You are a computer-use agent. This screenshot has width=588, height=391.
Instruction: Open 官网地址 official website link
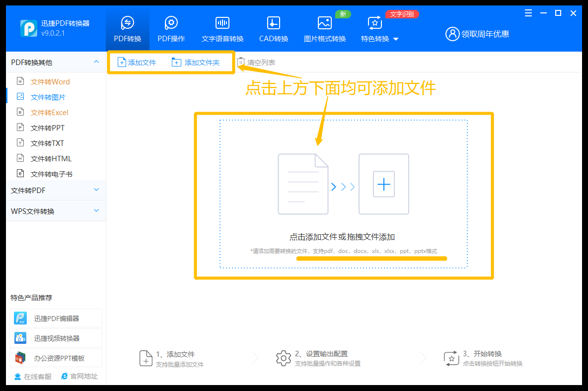[x=79, y=377]
